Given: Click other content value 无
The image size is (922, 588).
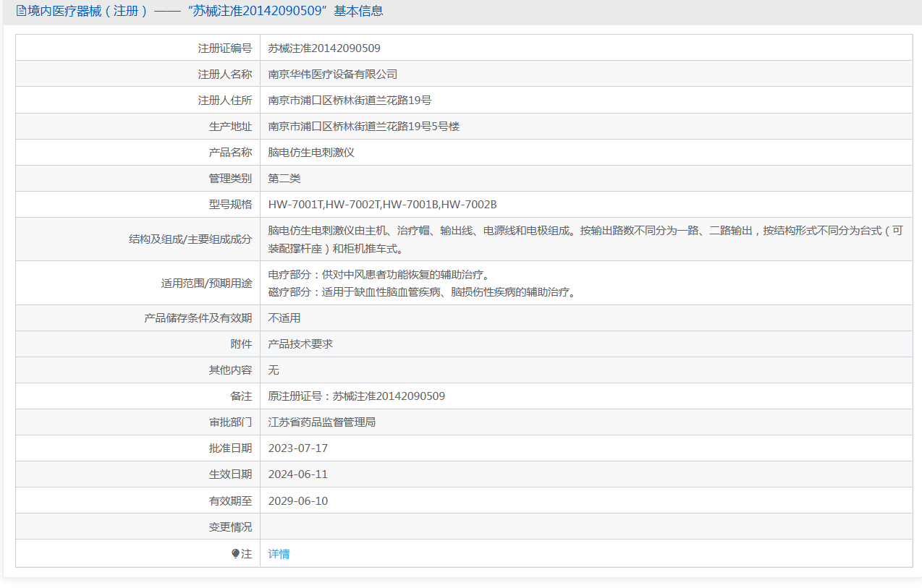Looking at the screenshot, I should pyautogui.click(x=274, y=370).
